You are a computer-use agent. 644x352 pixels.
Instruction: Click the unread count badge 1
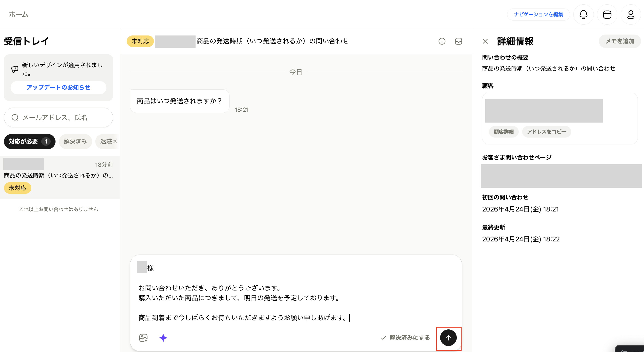[46, 141]
